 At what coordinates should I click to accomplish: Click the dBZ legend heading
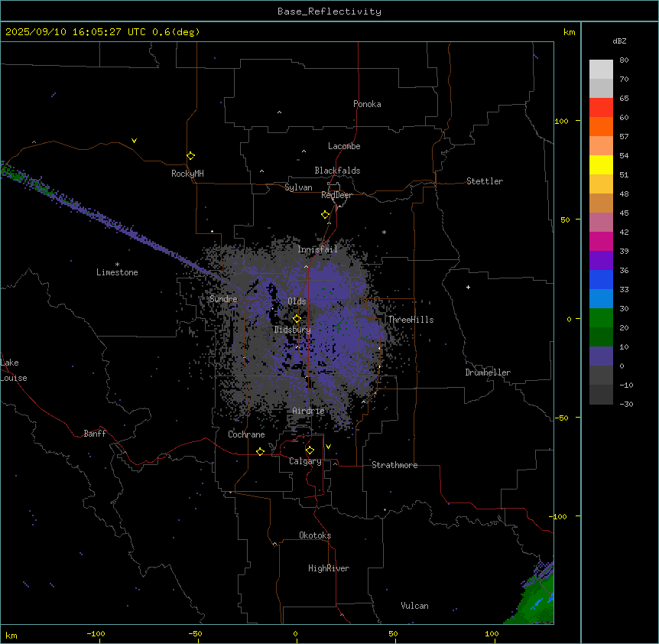pos(619,41)
